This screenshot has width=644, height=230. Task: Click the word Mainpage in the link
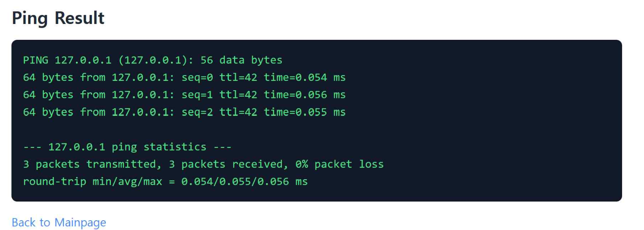pyautogui.click(x=80, y=223)
